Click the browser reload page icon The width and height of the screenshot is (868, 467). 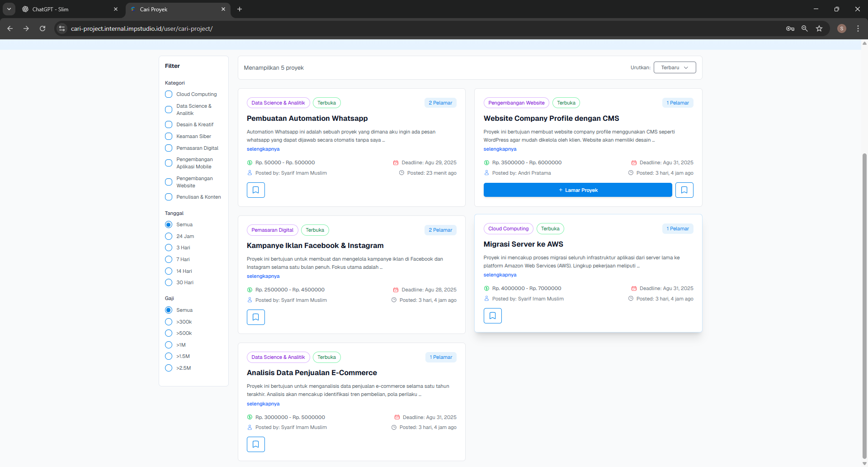[42, 29]
